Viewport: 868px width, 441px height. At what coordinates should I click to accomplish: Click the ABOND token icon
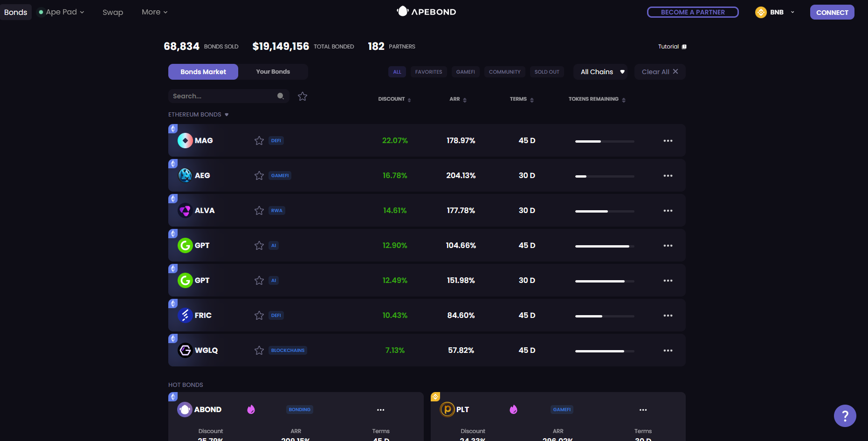185,409
